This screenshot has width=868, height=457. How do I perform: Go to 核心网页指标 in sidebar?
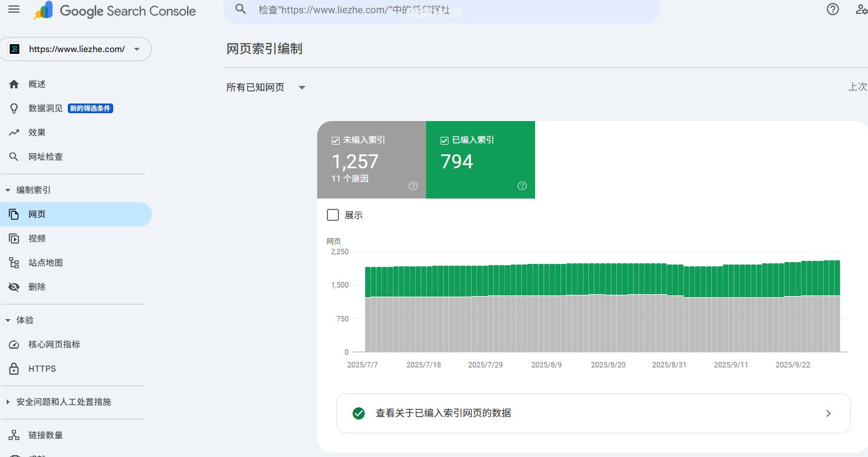(54, 344)
